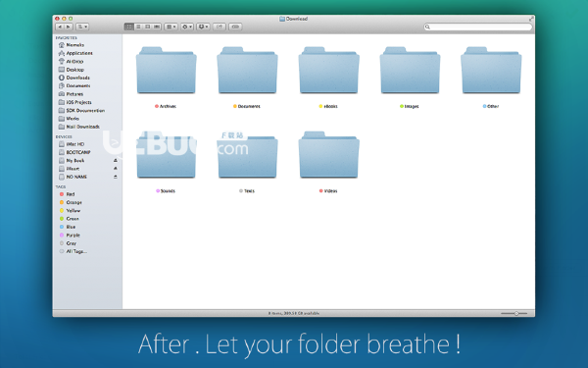Filter by the Orange tag in sidebar
The image size is (588, 368).
71,203
